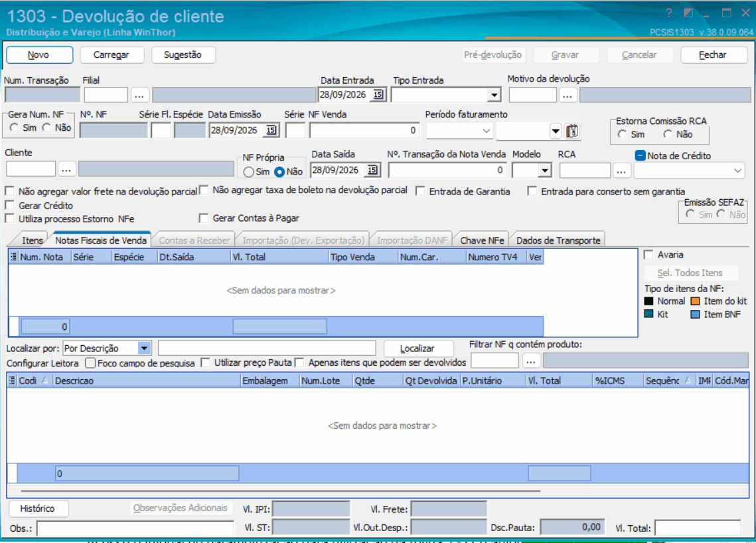Open the Filial lookup ellipsis button
Image resolution: width=756 pixels, height=543 pixels.
click(139, 95)
